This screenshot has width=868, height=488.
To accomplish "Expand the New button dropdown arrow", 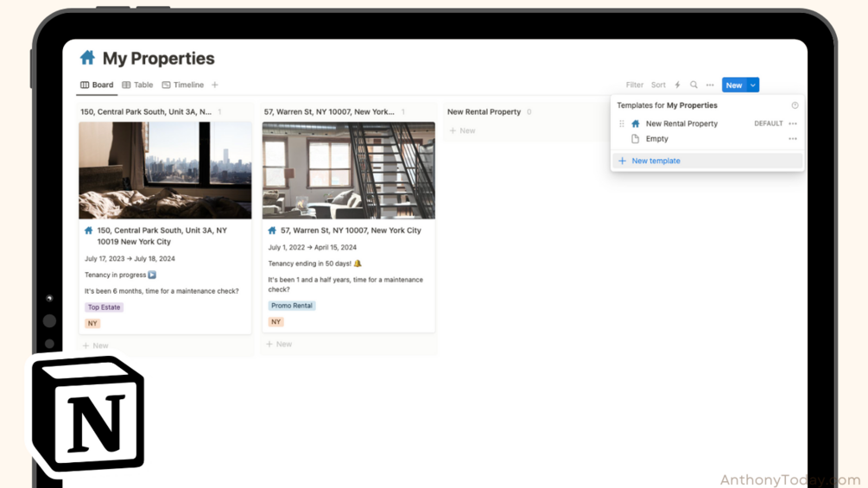I will [753, 85].
